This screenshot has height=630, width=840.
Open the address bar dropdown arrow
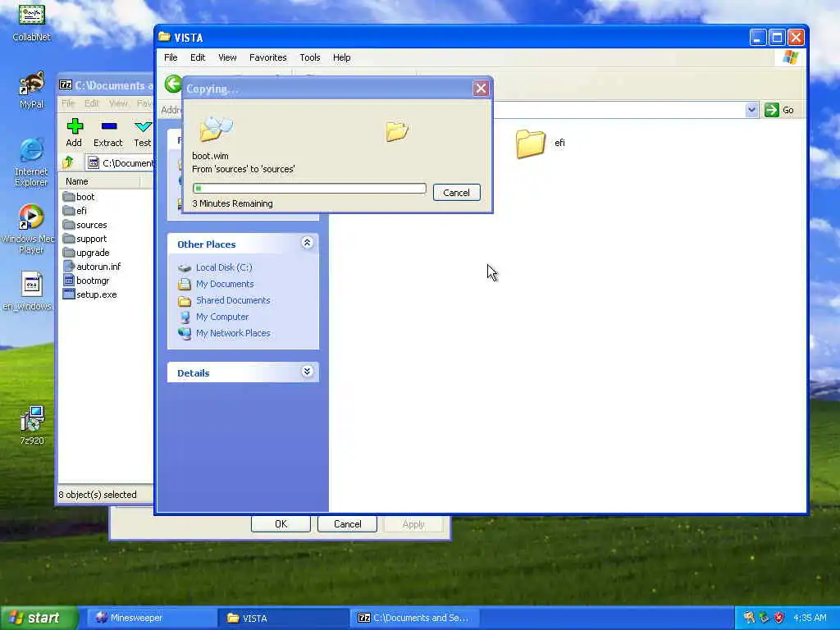pyautogui.click(x=751, y=110)
